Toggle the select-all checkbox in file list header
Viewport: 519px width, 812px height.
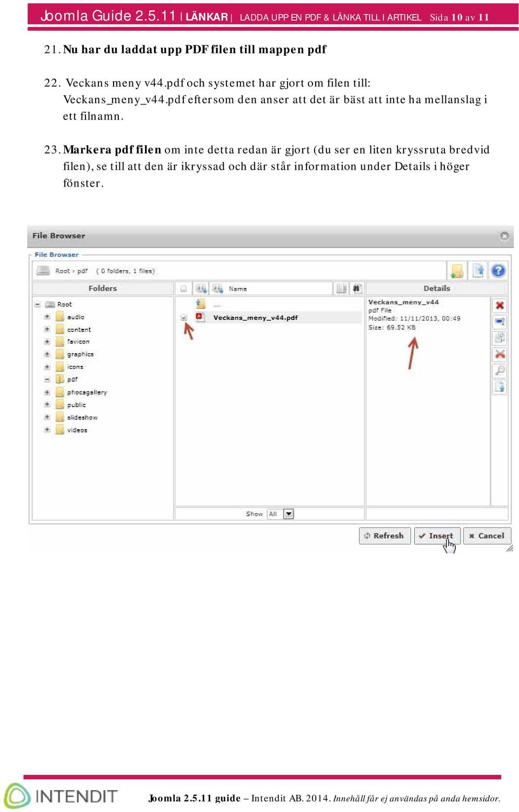[x=184, y=289]
